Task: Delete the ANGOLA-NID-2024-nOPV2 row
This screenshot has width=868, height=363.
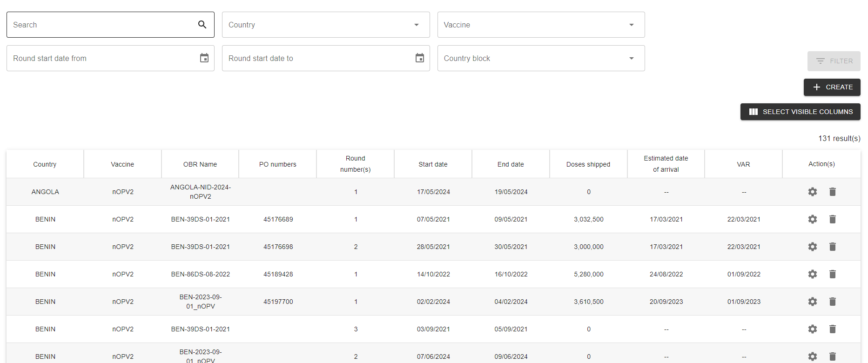Action: [x=832, y=192]
